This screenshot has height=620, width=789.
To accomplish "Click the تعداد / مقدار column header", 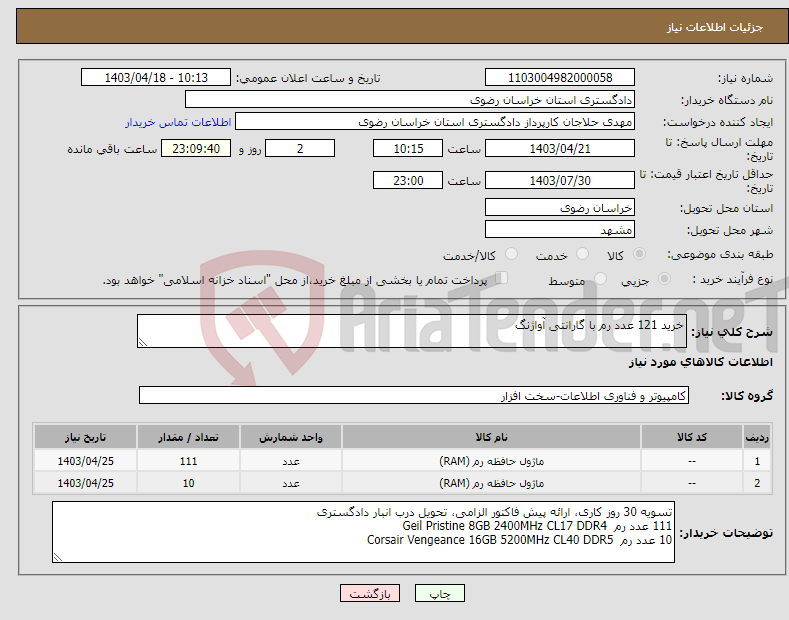I will 188,437.
